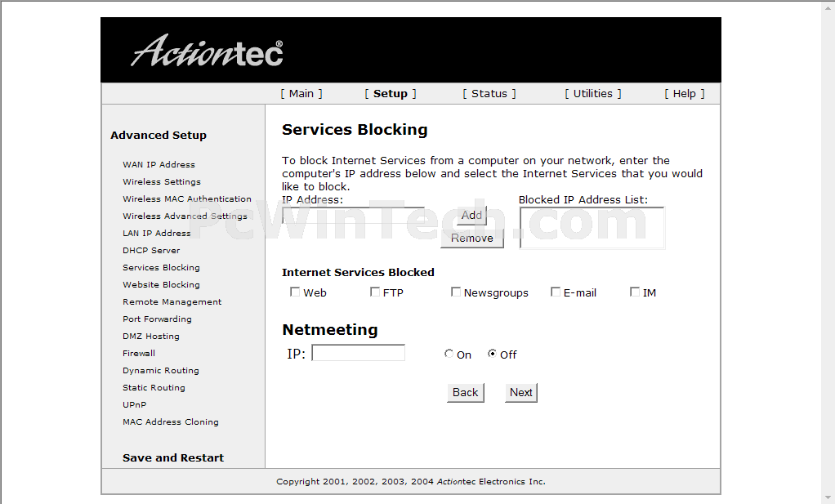This screenshot has width=835, height=504.
Task: Click the Remove button
Action: 471,238
